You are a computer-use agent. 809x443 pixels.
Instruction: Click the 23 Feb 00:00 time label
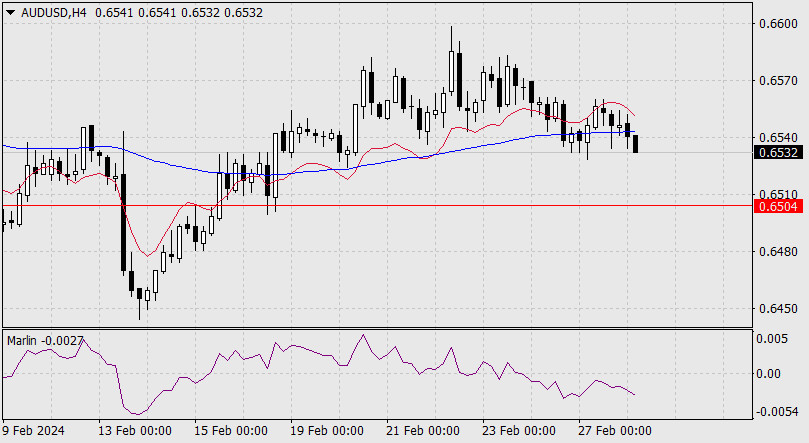click(519, 430)
